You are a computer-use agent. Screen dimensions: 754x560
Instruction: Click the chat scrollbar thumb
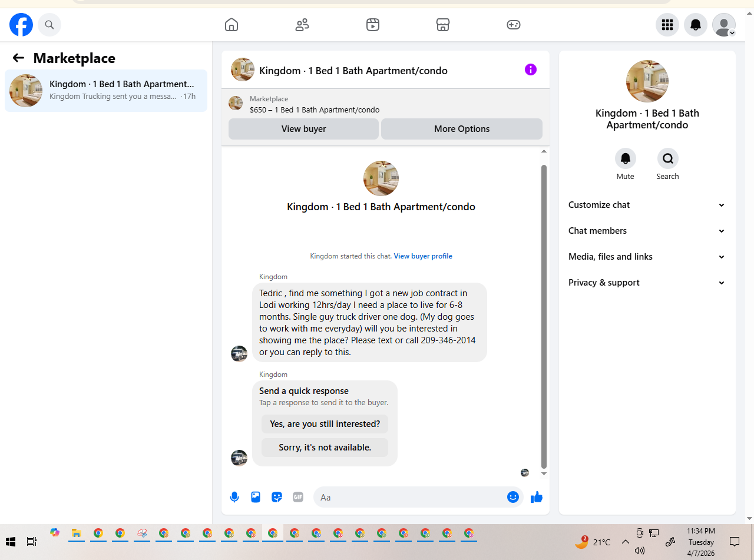click(x=544, y=316)
